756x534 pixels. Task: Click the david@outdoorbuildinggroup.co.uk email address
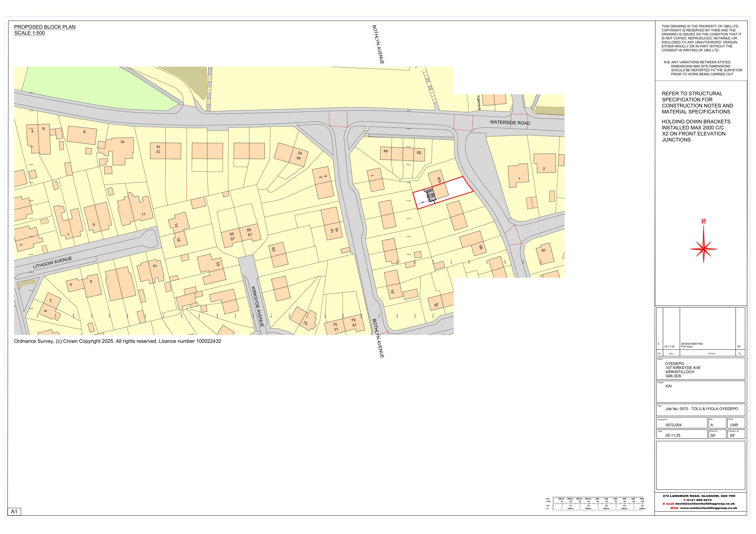pos(705,504)
